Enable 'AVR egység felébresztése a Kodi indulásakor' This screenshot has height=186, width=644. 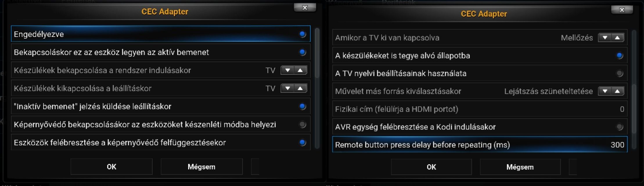[620, 127]
